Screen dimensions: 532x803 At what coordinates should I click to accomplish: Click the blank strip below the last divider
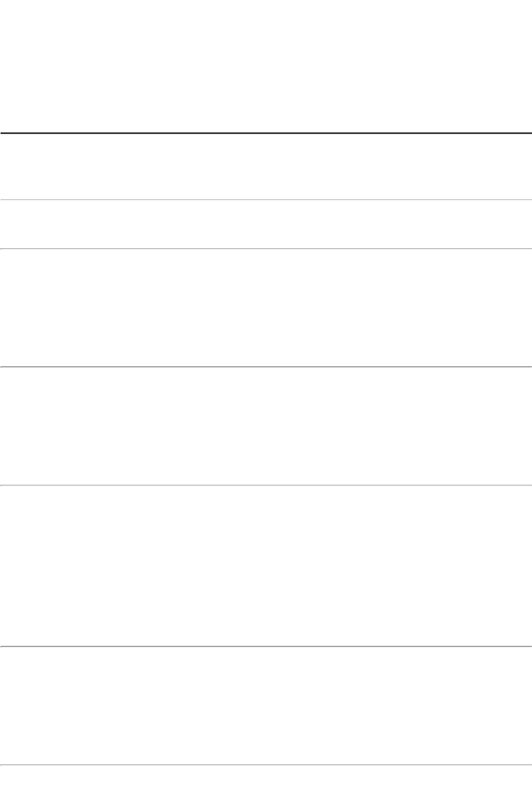(x=266, y=784)
